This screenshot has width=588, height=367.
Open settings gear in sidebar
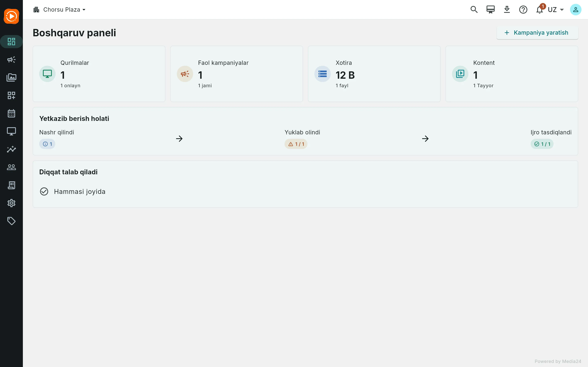pyautogui.click(x=11, y=203)
